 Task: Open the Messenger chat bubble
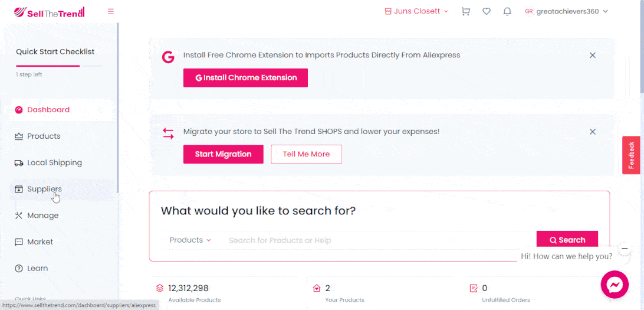point(615,285)
